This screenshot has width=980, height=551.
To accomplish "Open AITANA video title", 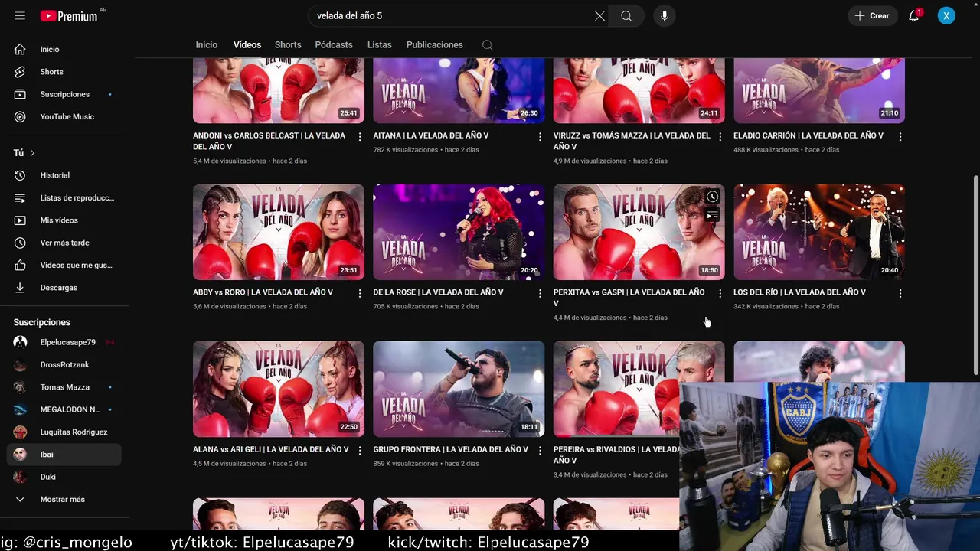I will (431, 135).
